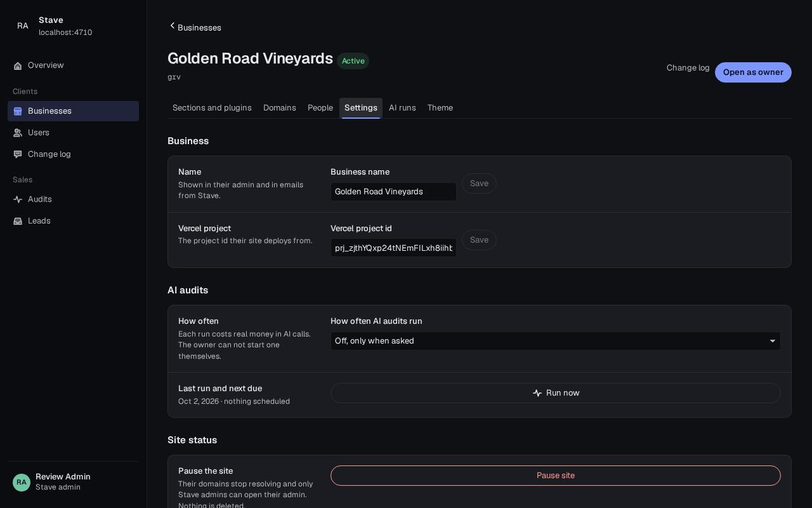812x508 pixels.
Task: Expand the How often AI audits run dropdown
Action: coord(556,341)
